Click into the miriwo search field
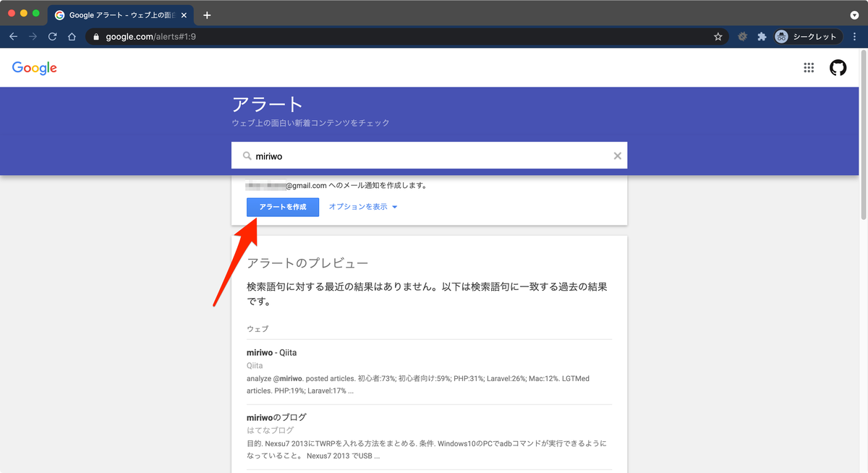This screenshot has width=868, height=473. click(431, 155)
